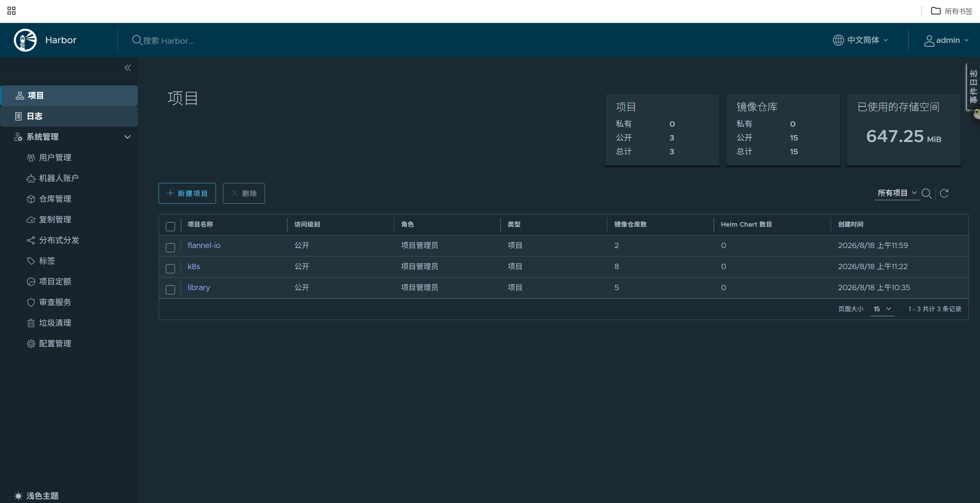The image size is (980, 503).
Task: Open the k8s project link
Action: [x=193, y=266]
